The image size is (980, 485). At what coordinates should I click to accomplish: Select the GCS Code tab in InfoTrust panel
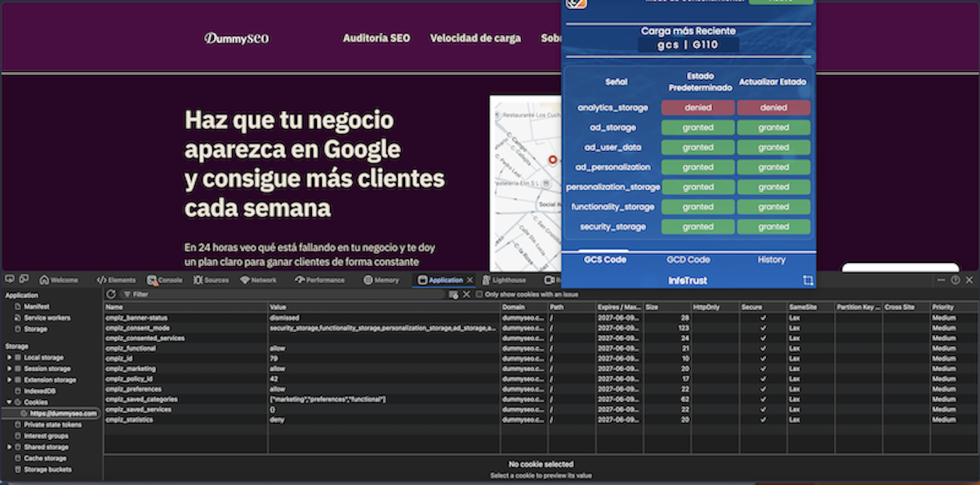604,260
